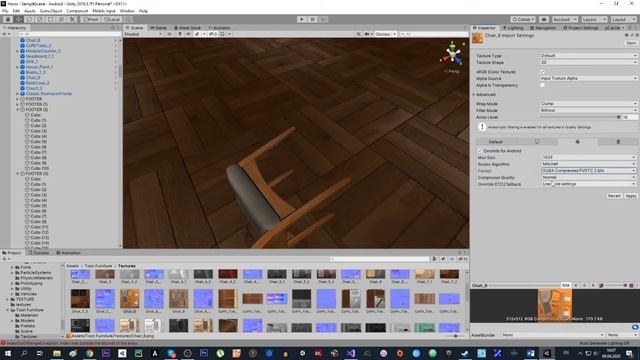
Task: Toggle scene audio in Scene toolbar
Action: 188,34
